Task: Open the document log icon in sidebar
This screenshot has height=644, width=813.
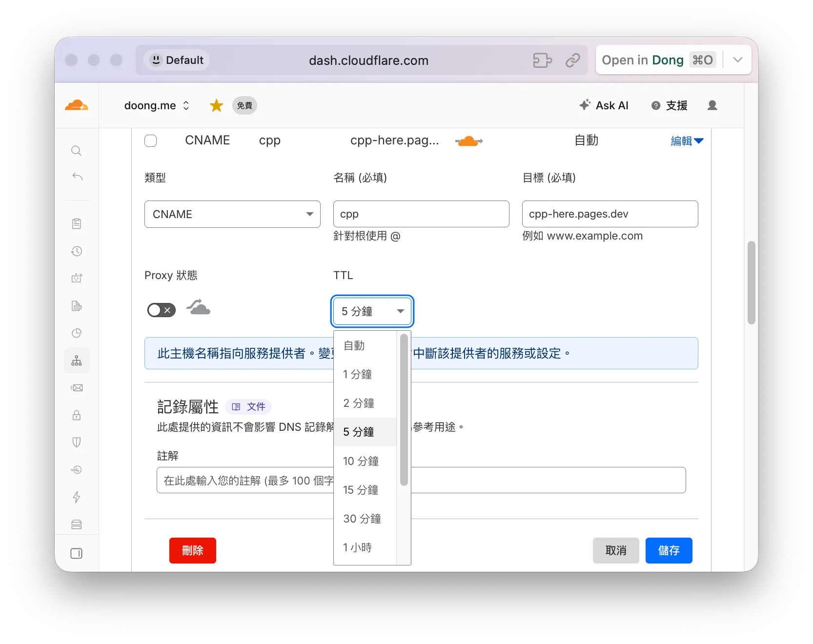Action: coord(77,306)
